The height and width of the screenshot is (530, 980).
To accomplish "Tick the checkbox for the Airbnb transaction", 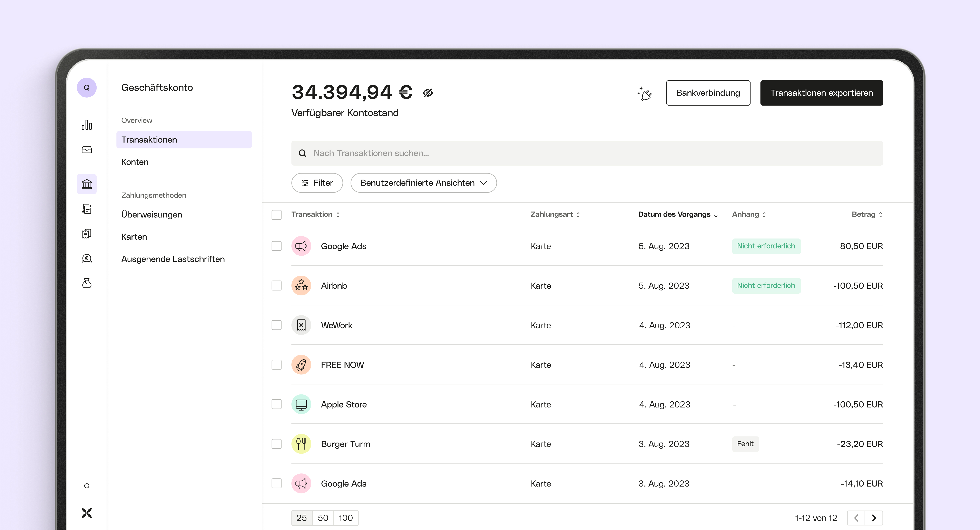I will pos(276,286).
